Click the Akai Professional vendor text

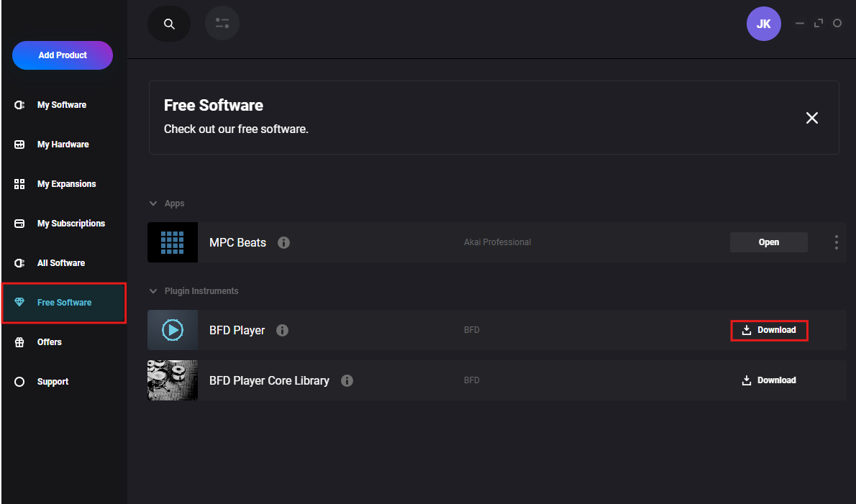pos(497,242)
